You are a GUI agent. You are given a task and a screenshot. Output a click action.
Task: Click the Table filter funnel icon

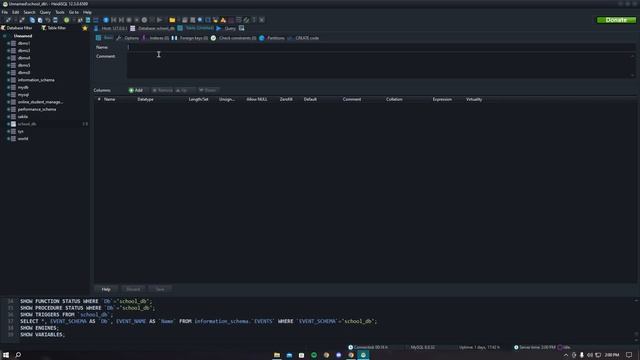44,28
